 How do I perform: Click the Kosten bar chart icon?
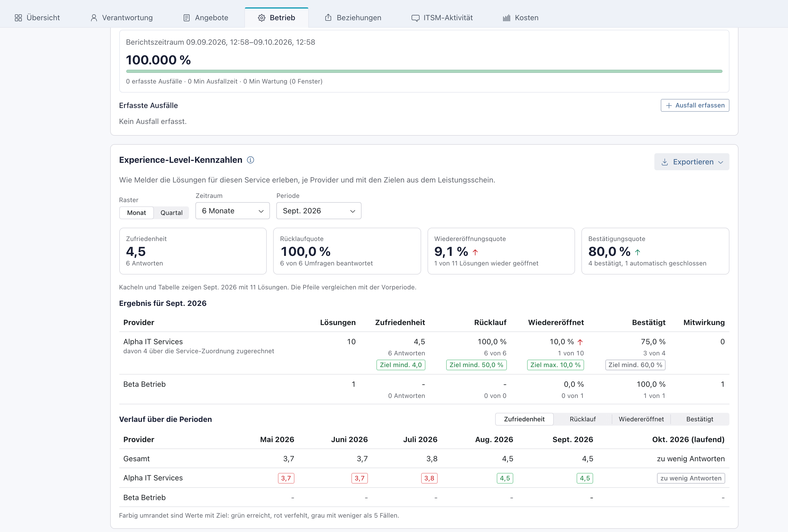point(507,18)
